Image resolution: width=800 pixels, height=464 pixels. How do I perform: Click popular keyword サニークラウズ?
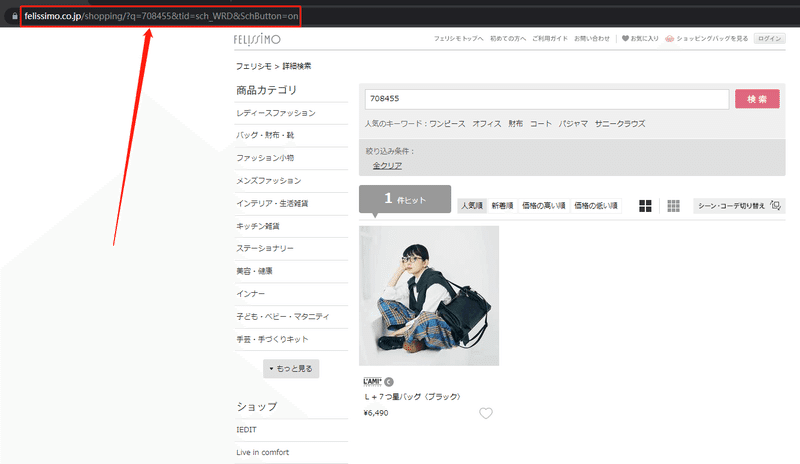pyautogui.click(x=620, y=124)
